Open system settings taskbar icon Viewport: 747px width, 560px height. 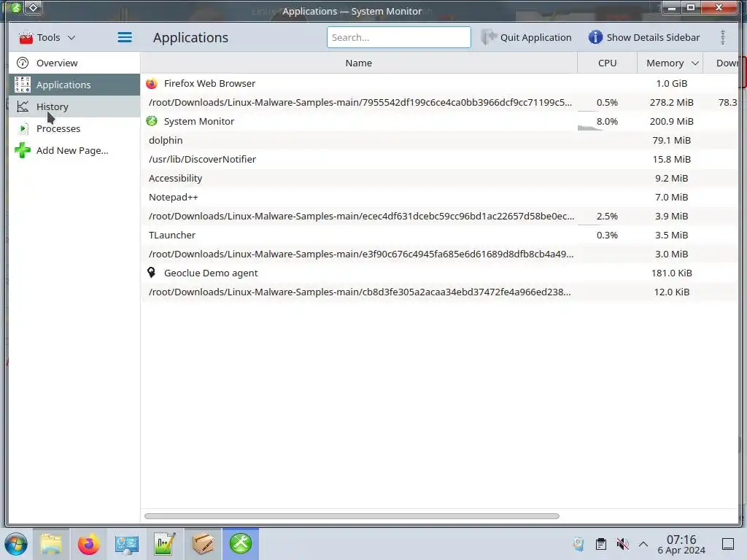click(127, 544)
